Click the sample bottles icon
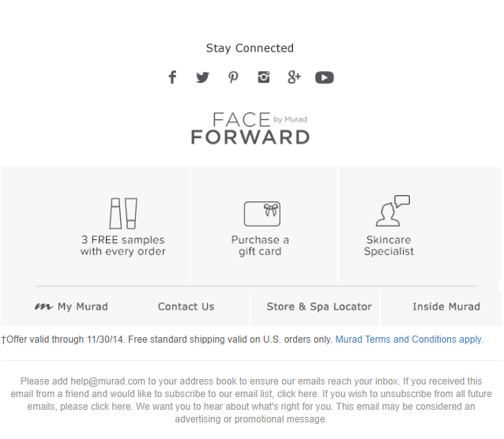This screenshot has width=504, height=439. click(x=123, y=213)
